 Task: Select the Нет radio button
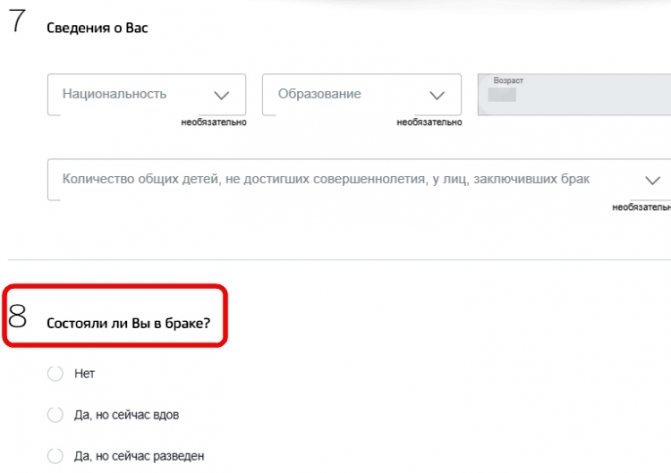tap(55, 374)
